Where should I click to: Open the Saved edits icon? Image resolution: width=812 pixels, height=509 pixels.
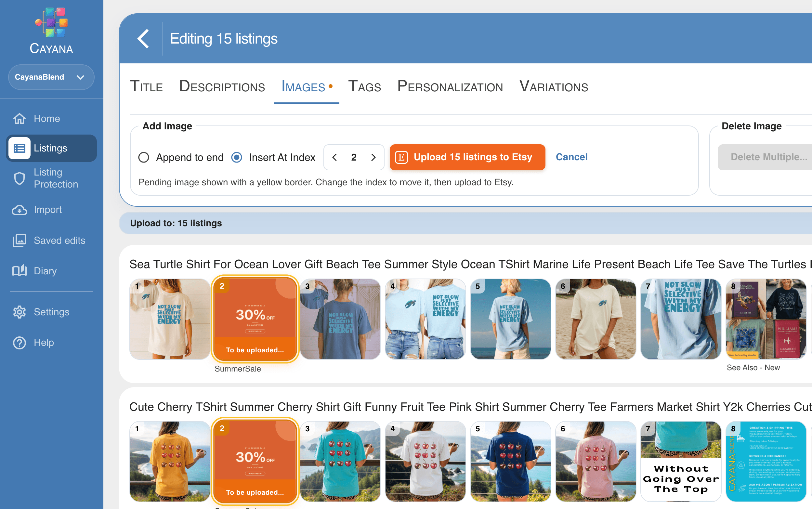coord(20,241)
